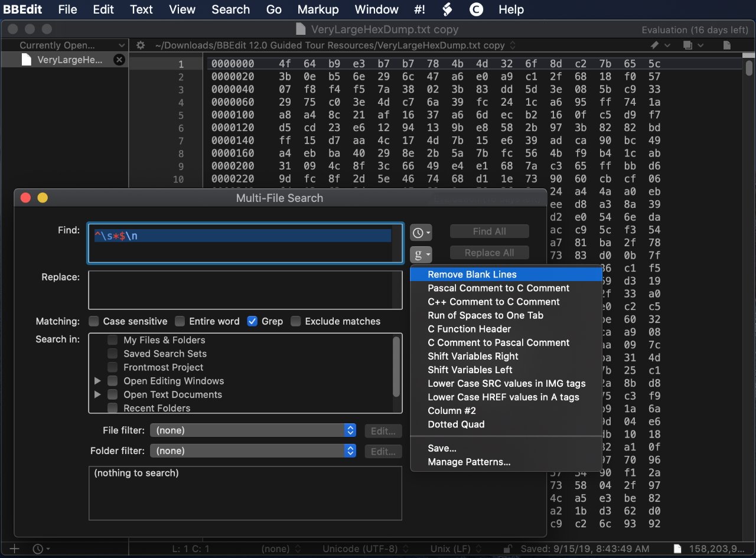Click Edit... beside Folder filter
This screenshot has width=756, height=558.
(x=383, y=451)
